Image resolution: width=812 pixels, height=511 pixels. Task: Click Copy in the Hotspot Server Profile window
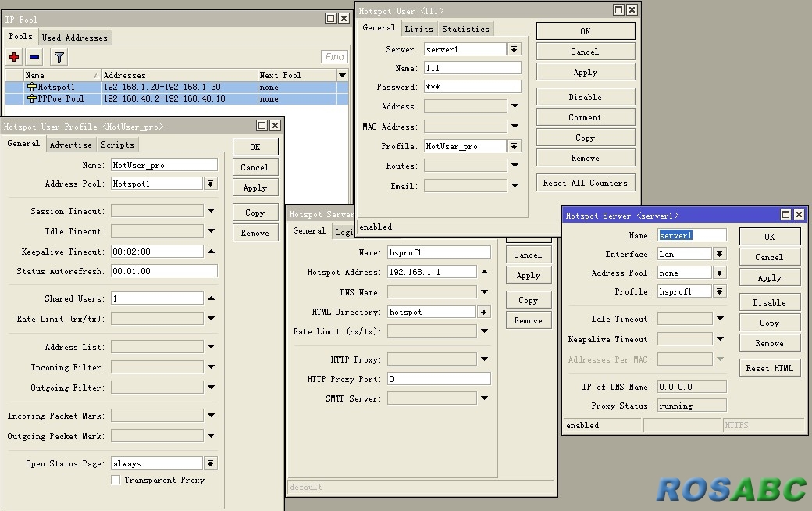coord(529,300)
